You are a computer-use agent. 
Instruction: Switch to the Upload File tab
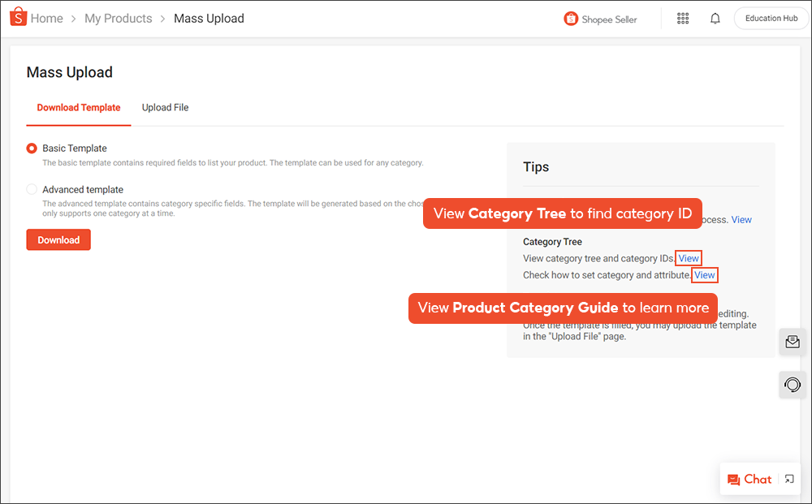(x=165, y=107)
